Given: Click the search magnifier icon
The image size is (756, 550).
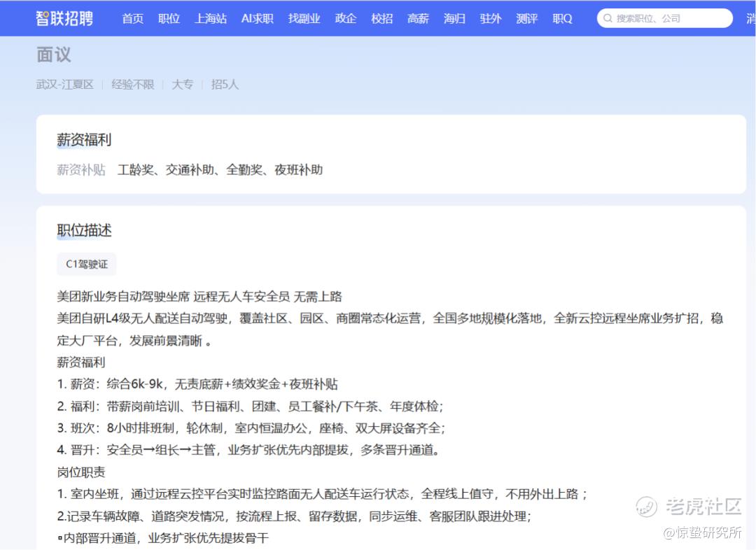Looking at the screenshot, I should click(608, 18).
